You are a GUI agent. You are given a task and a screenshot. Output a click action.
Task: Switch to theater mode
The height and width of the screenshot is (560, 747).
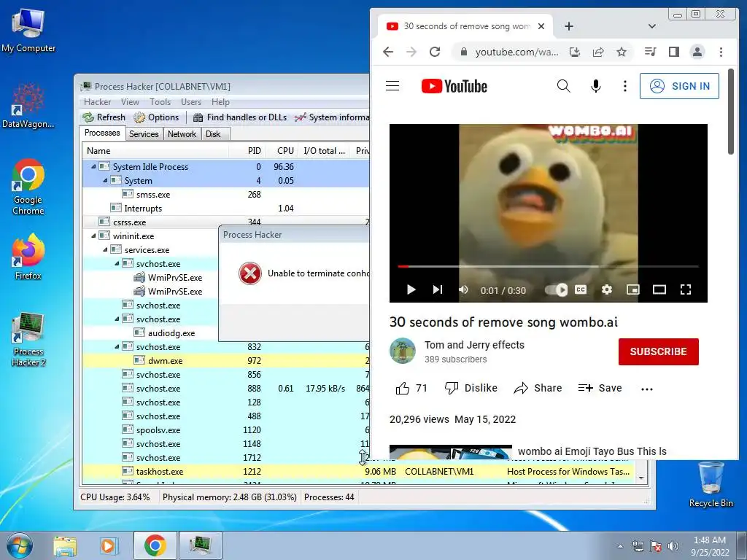point(659,289)
